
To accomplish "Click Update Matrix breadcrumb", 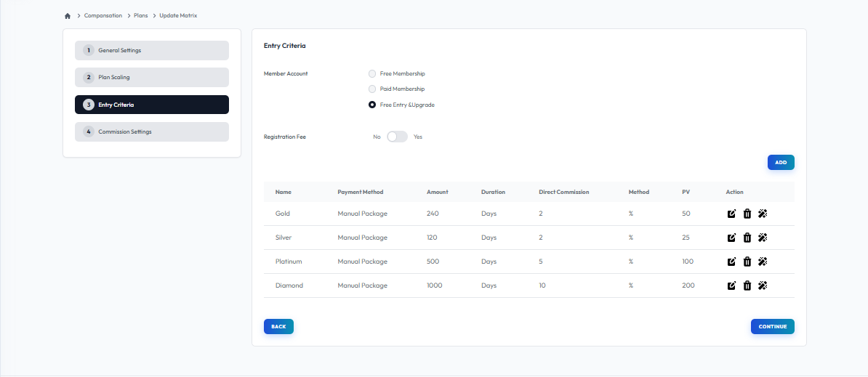I will 178,16.
